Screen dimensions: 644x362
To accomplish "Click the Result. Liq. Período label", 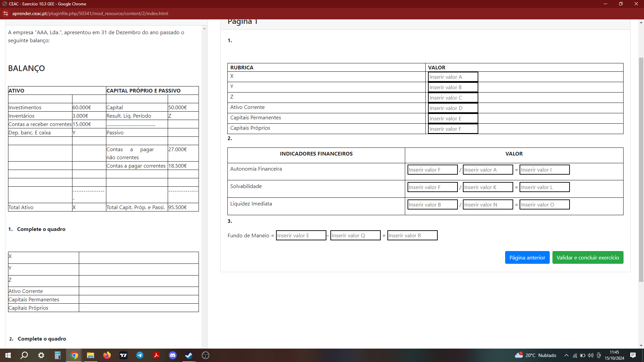I will pyautogui.click(x=129, y=116).
